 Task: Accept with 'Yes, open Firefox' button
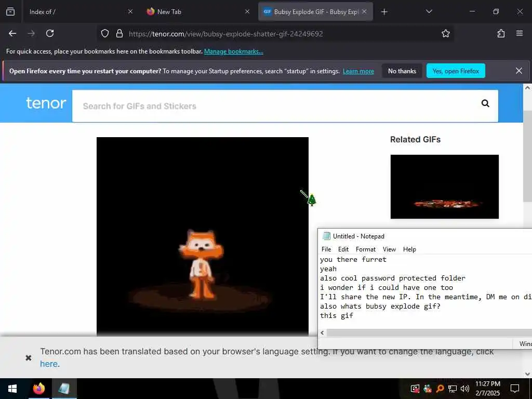pos(456,71)
